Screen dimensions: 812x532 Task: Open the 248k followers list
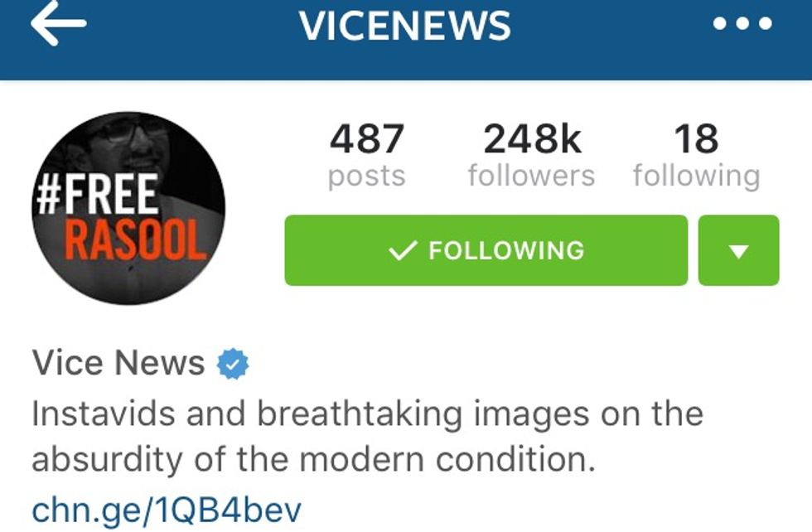tap(532, 154)
